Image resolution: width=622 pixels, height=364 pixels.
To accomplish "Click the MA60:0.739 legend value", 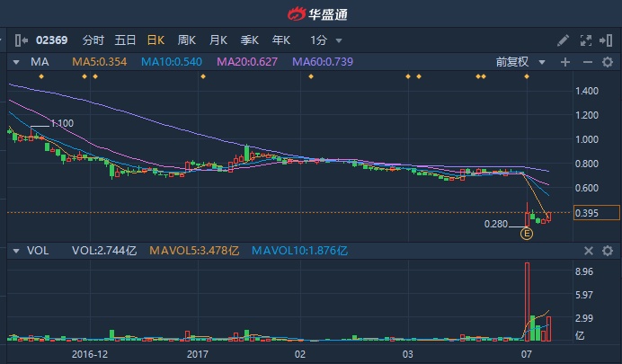I will pyautogui.click(x=323, y=62).
